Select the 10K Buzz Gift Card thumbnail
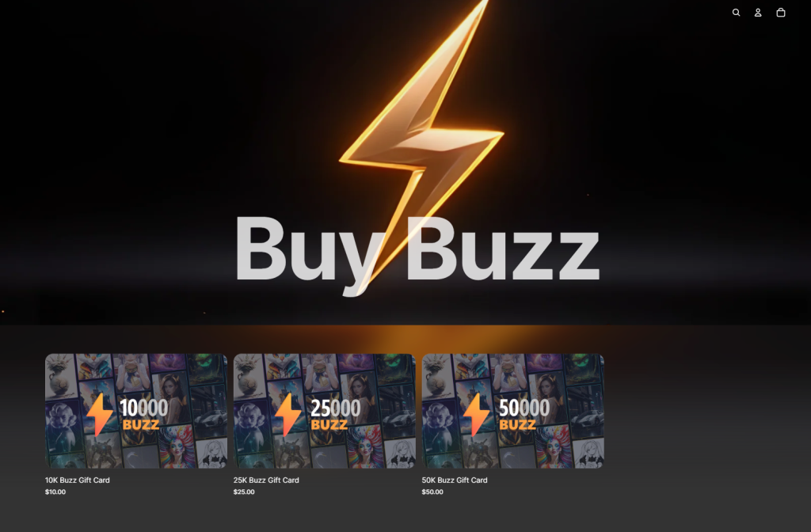Screen dimensions: 811x532 point(136,411)
